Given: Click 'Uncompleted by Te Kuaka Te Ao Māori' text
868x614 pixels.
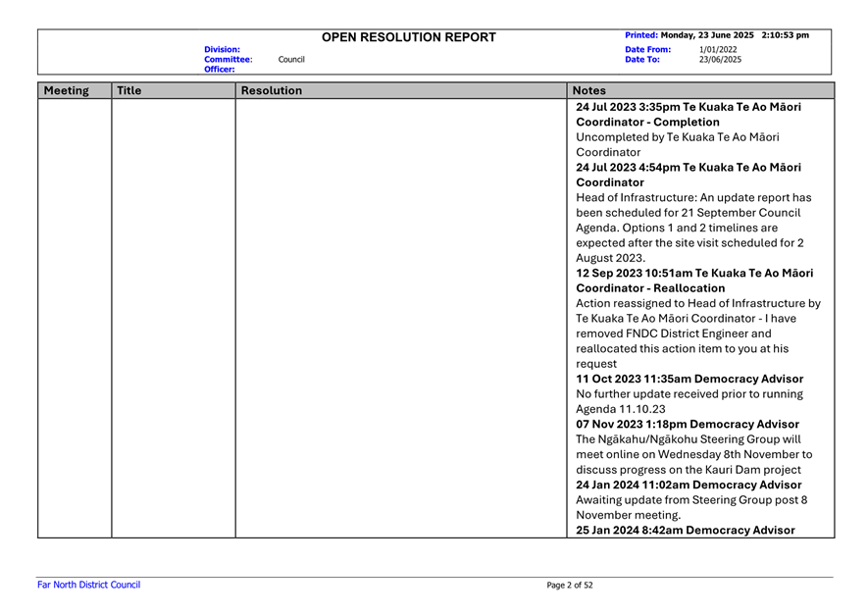Looking at the screenshot, I should [677, 136].
